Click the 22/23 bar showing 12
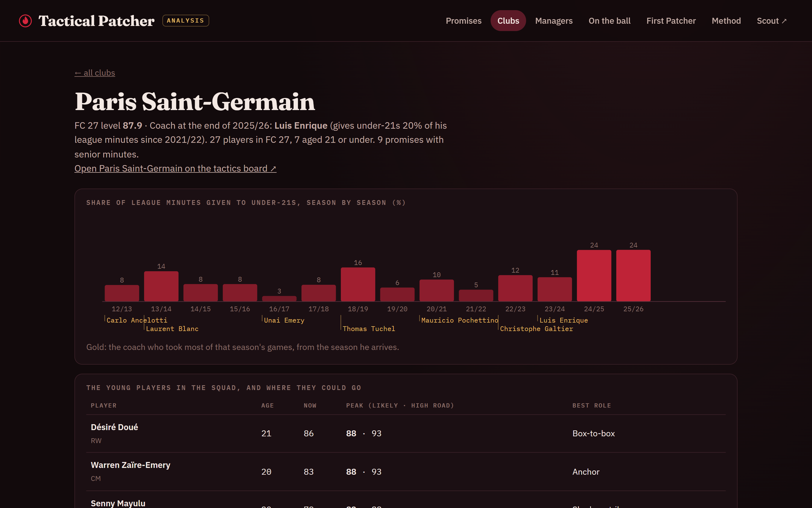The image size is (812, 508). (x=515, y=288)
